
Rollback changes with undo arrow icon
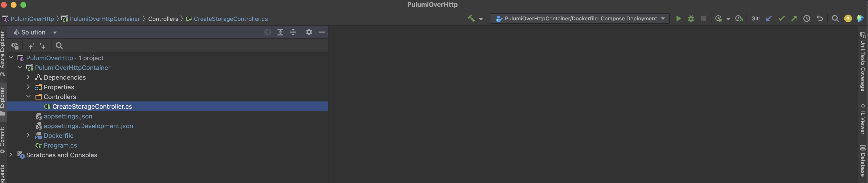[x=819, y=18]
